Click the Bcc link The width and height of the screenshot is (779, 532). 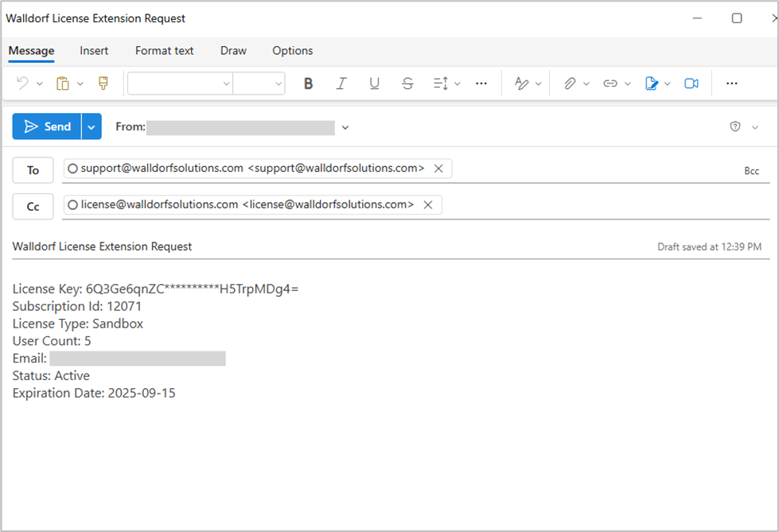751,171
